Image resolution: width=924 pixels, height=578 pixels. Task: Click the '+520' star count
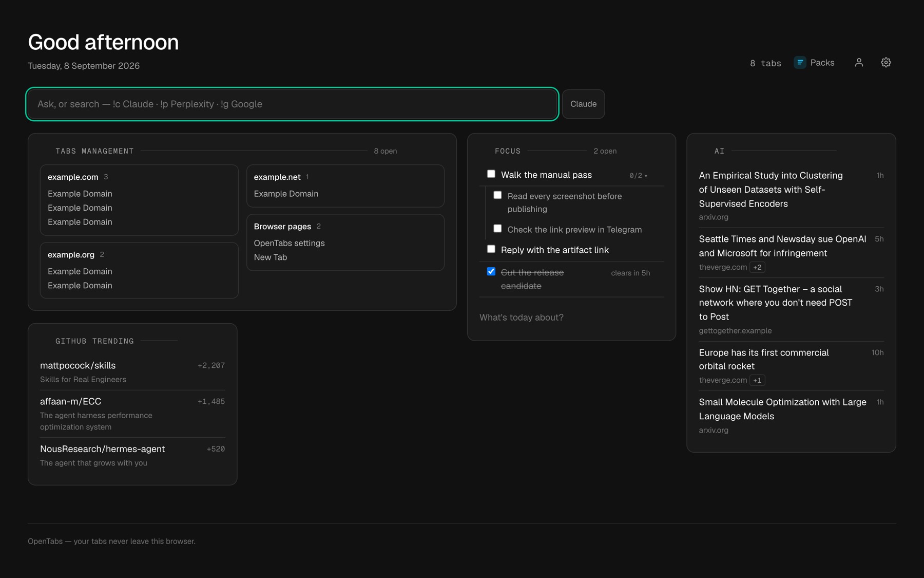tap(216, 449)
